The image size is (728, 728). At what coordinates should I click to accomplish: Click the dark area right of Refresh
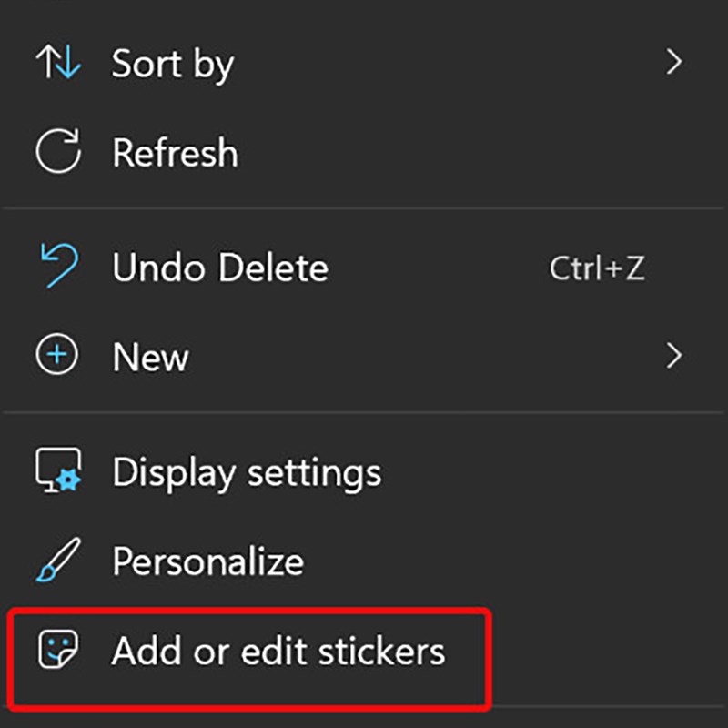click(455, 152)
